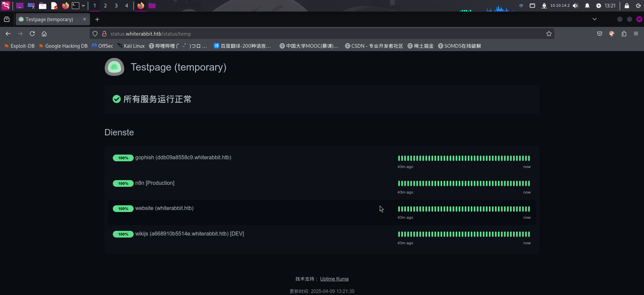Open the 百度翻译 bookmark
Screen dimensions: 644x295
click(x=242, y=46)
